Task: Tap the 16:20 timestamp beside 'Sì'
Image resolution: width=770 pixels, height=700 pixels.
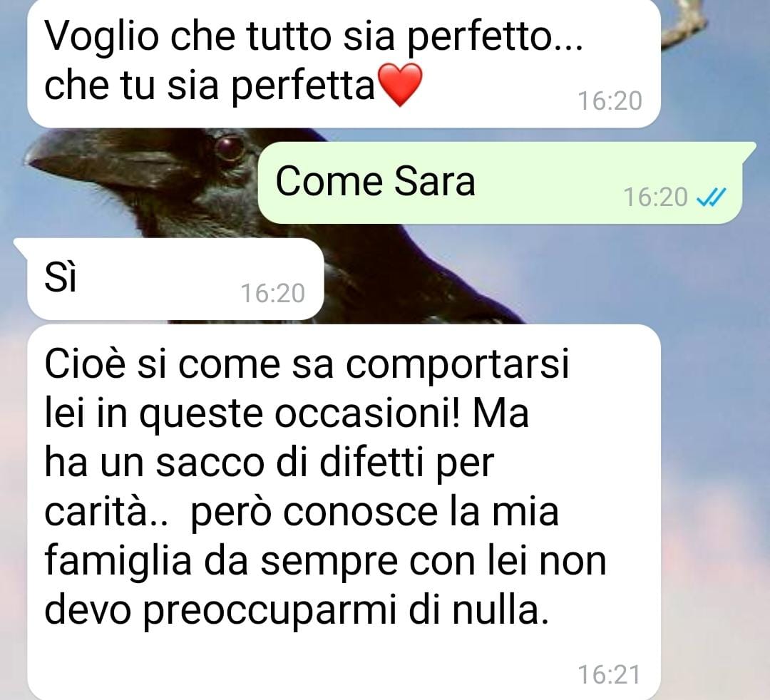Action: 272,294
